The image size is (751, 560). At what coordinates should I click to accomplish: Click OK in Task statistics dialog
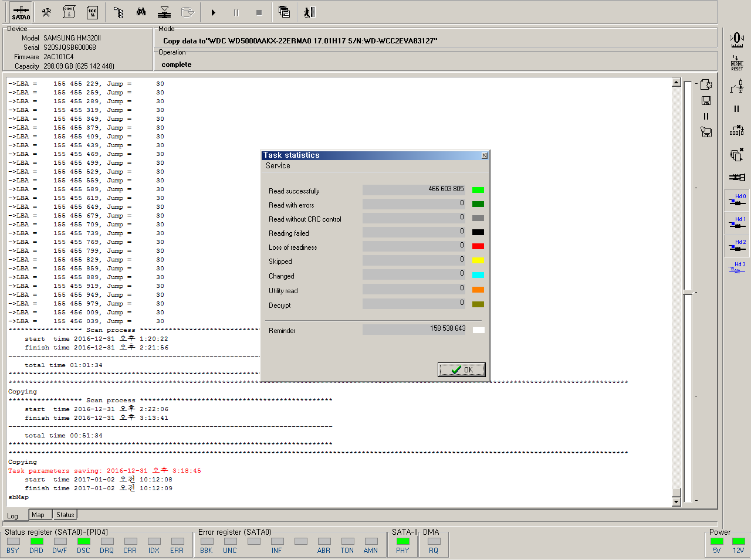pyautogui.click(x=461, y=369)
